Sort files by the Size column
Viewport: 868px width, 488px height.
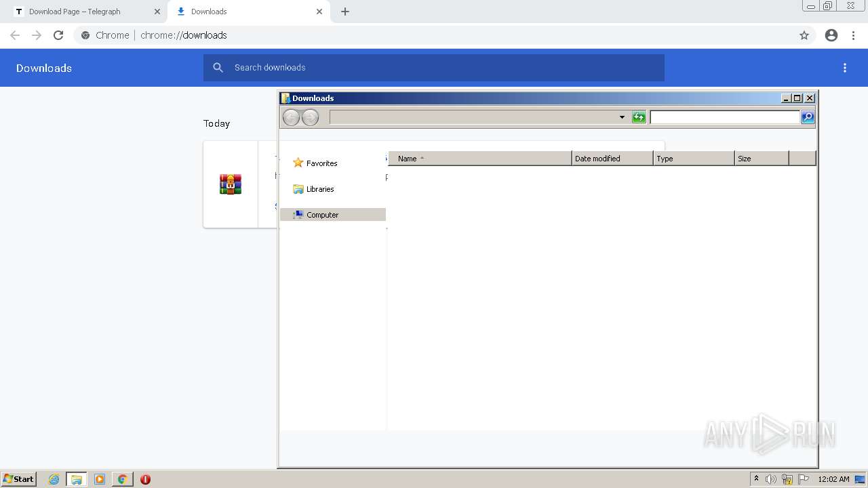coord(762,159)
